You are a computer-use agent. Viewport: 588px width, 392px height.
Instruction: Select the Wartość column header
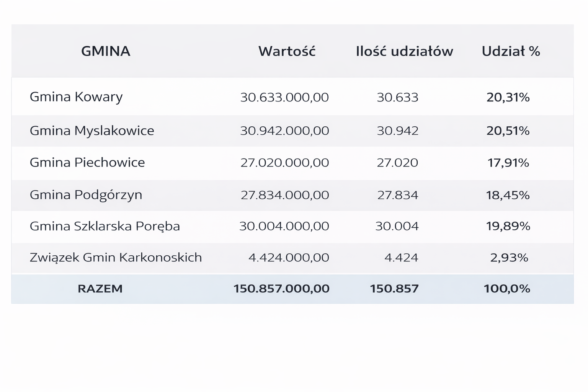[x=287, y=51]
